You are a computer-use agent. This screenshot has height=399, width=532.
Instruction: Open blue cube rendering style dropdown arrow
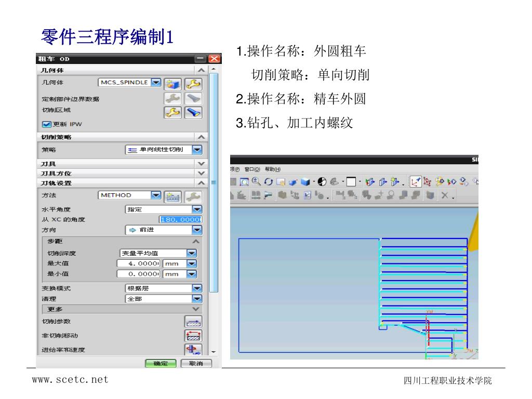click(314, 182)
